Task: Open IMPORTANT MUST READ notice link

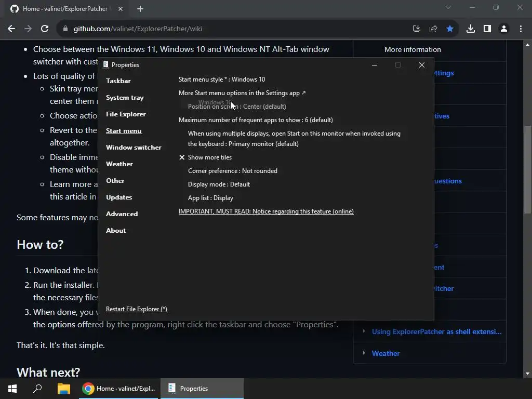Action: tap(266, 211)
